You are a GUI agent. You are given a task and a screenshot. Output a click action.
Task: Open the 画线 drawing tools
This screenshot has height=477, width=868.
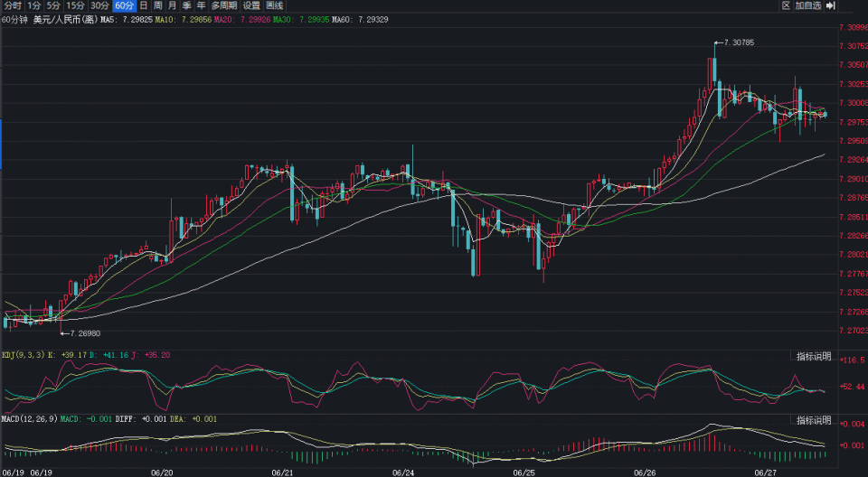pos(274,5)
